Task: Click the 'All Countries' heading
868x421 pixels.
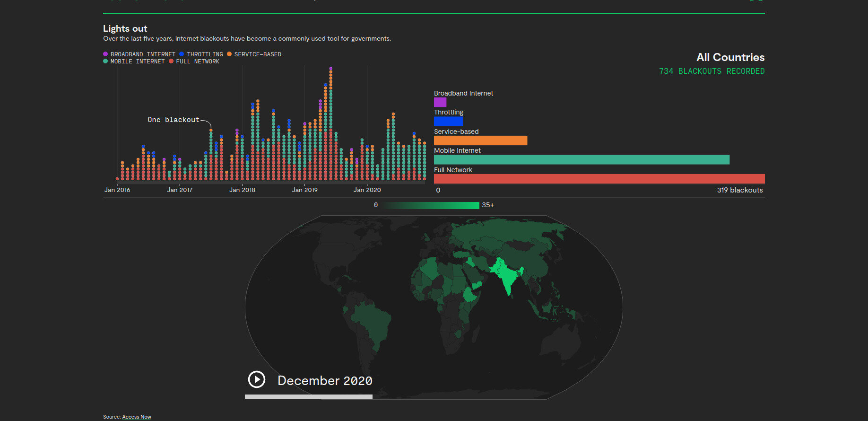Action: (x=730, y=57)
